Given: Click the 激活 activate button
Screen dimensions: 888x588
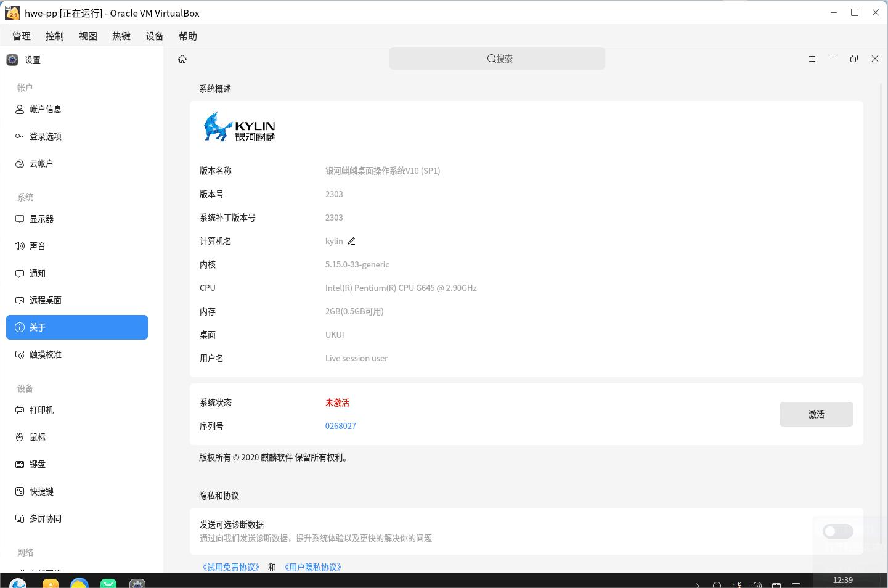Looking at the screenshot, I should [816, 414].
